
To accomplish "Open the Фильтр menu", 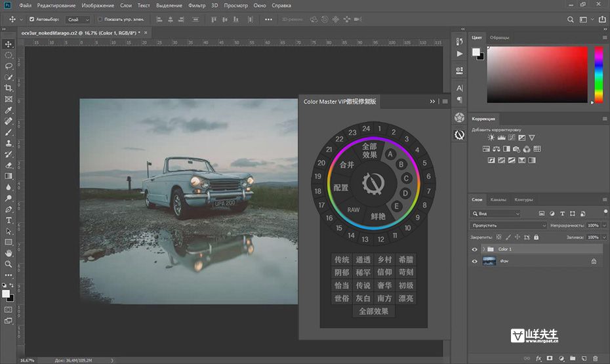I will (x=197, y=5).
